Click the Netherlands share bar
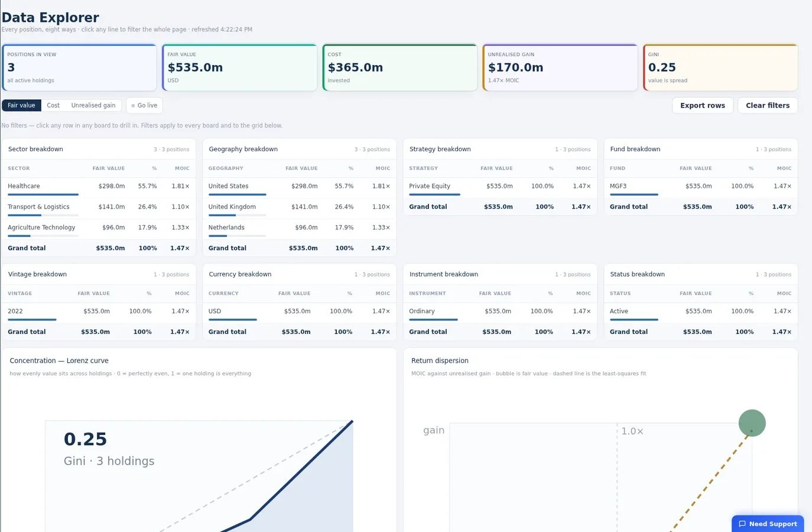The image size is (812, 532). (237, 236)
